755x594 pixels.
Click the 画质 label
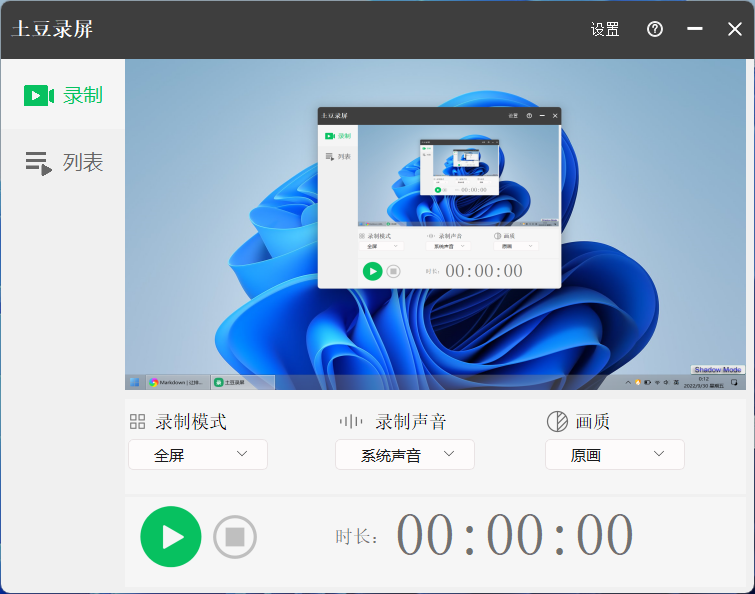point(593,422)
